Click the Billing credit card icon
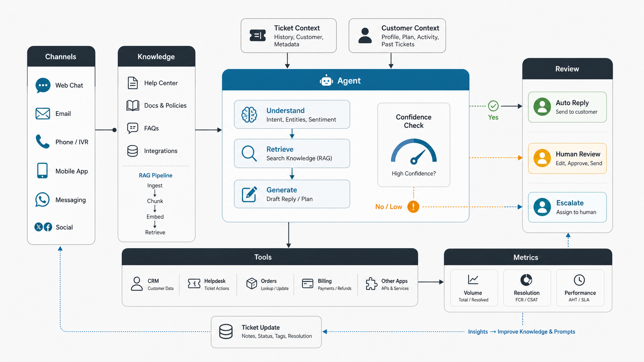Viewport: 644px width, 362px height. click(308, 284)
